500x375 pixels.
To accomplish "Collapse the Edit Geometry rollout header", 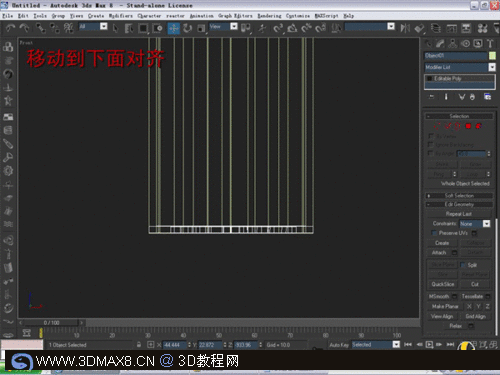I will (459, 204).
